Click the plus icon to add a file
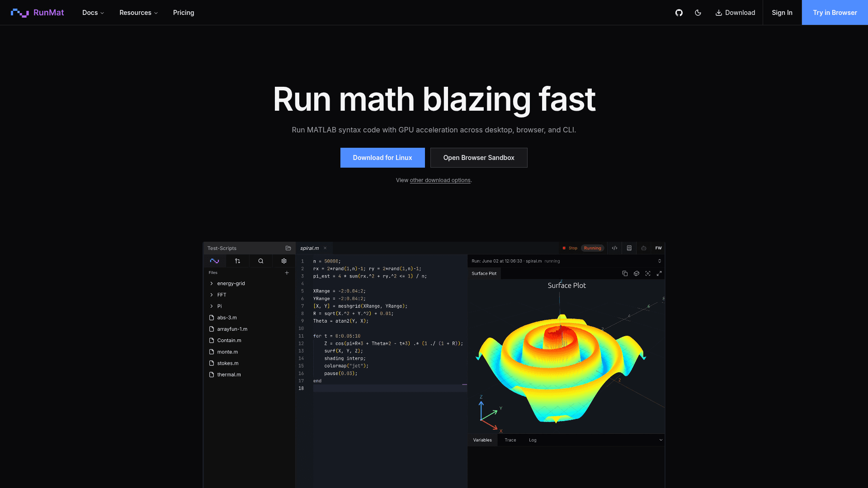The width and height of the screenshot is (868, 488). [x=287, y=272]
